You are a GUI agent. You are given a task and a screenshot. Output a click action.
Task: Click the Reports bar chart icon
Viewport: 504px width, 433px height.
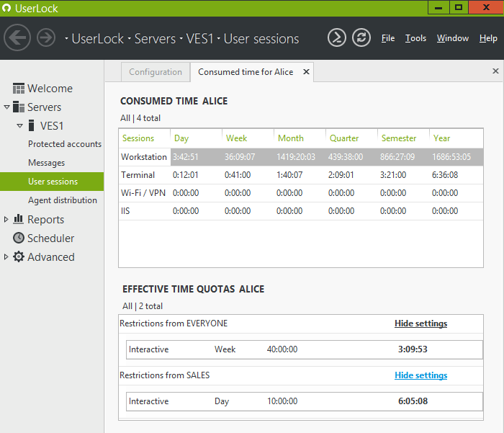18,219
